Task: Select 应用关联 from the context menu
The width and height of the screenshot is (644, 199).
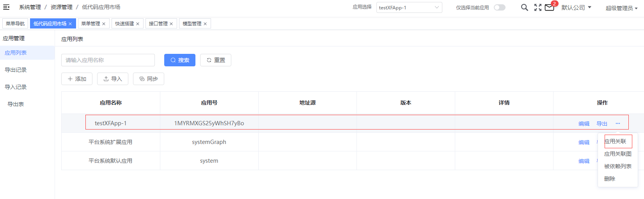Action: 615,141
